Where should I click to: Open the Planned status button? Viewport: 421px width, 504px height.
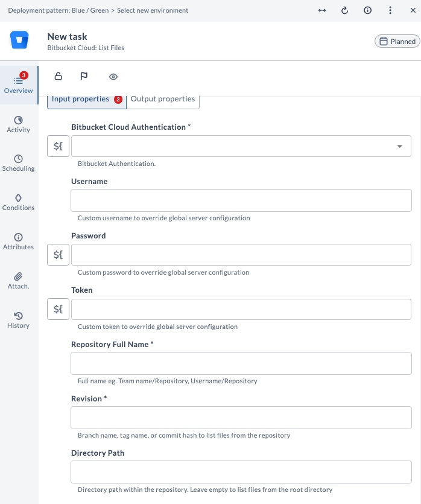397,42
